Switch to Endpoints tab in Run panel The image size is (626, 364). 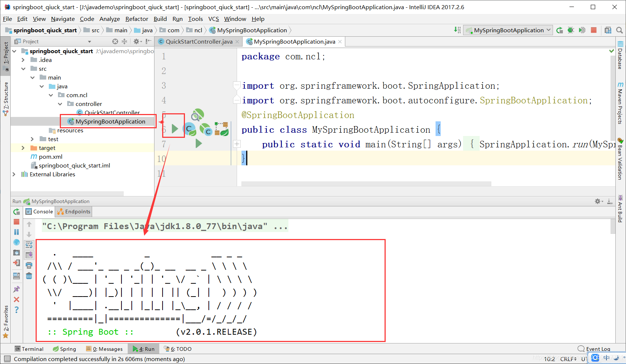(x=74, y=212)
